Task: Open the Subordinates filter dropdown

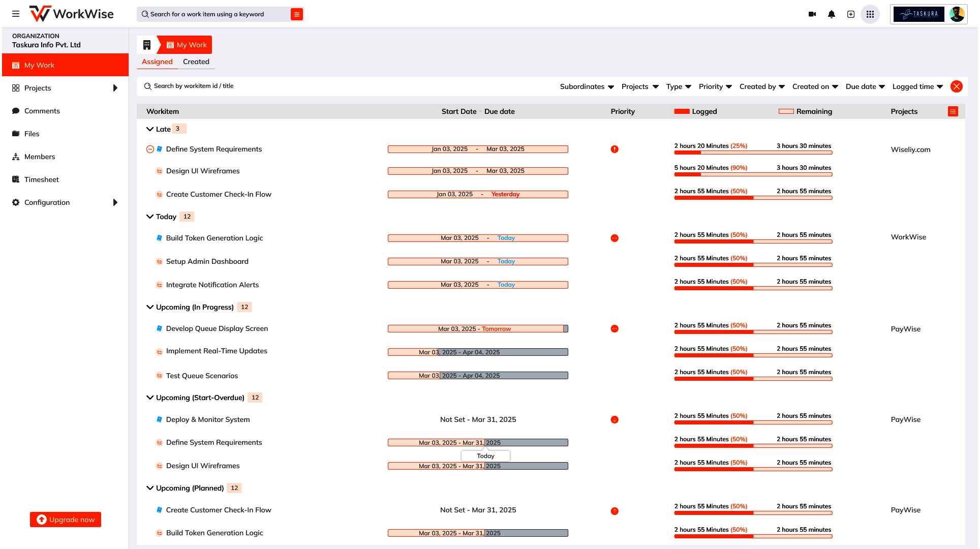Action: pos(587,86)
